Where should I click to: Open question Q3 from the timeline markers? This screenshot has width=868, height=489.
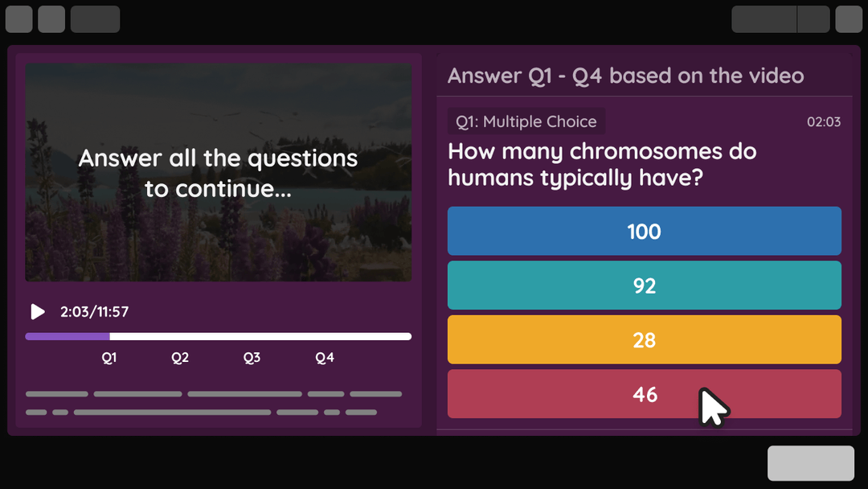(x=252, y=357)
